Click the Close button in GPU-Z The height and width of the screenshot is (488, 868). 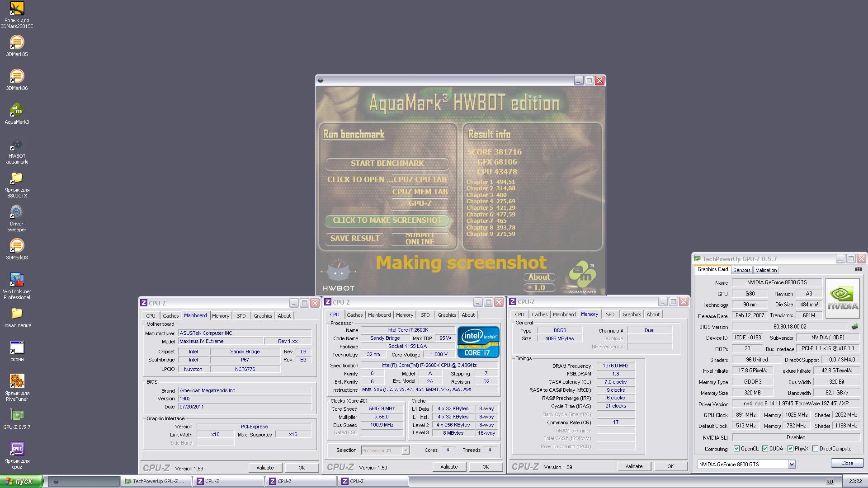847,463
